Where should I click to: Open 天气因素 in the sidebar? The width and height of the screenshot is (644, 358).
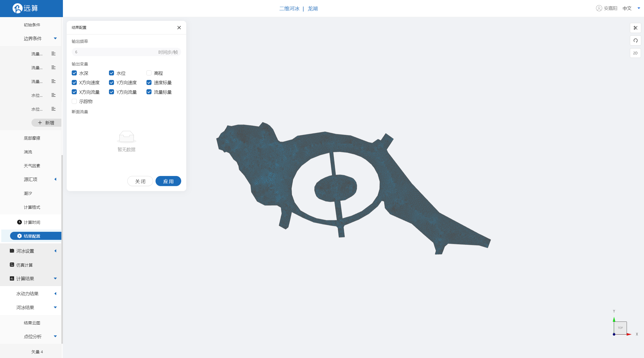(32, 166)
